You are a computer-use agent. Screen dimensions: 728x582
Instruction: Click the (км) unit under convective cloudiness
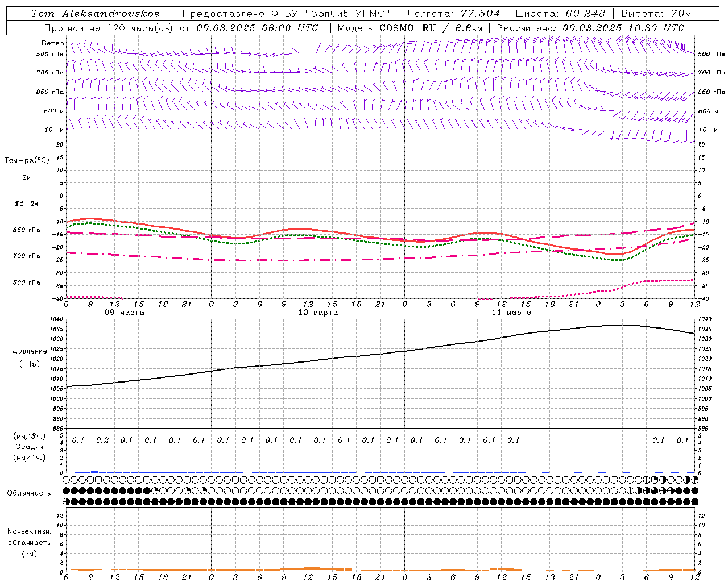(x=29, y=554)
